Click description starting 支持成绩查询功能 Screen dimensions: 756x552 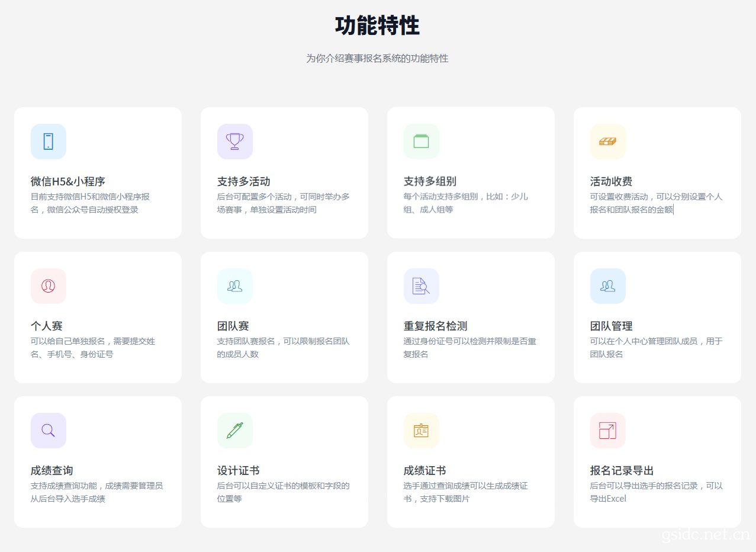coord(97,492)
